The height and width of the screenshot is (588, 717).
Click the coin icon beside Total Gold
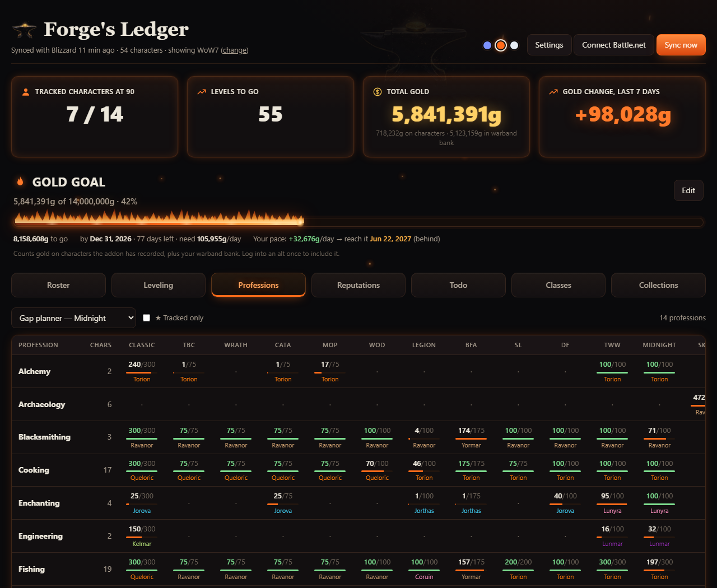(x=378, y=92)
